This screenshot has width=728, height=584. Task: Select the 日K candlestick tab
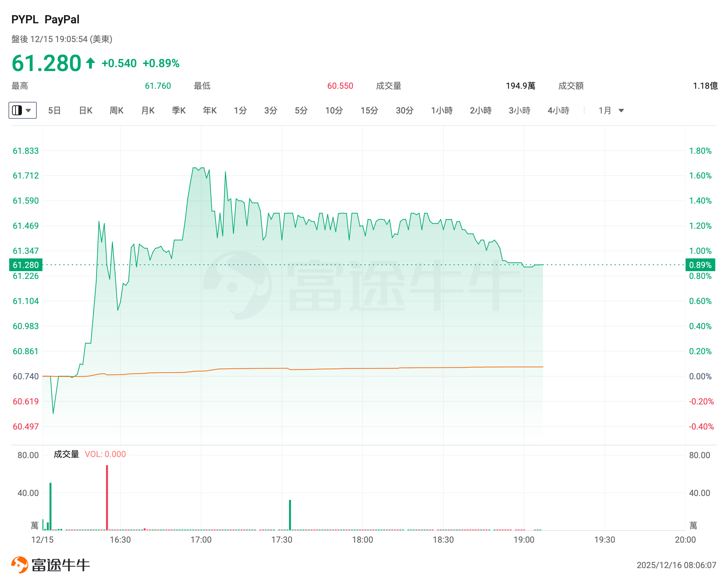tap(86, 111)
